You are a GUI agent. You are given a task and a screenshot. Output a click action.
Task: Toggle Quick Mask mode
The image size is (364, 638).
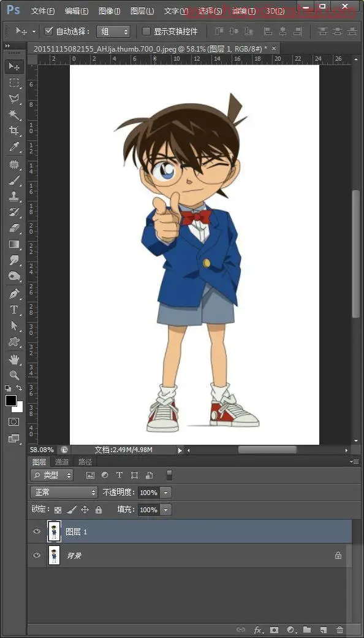pos(14,421)
